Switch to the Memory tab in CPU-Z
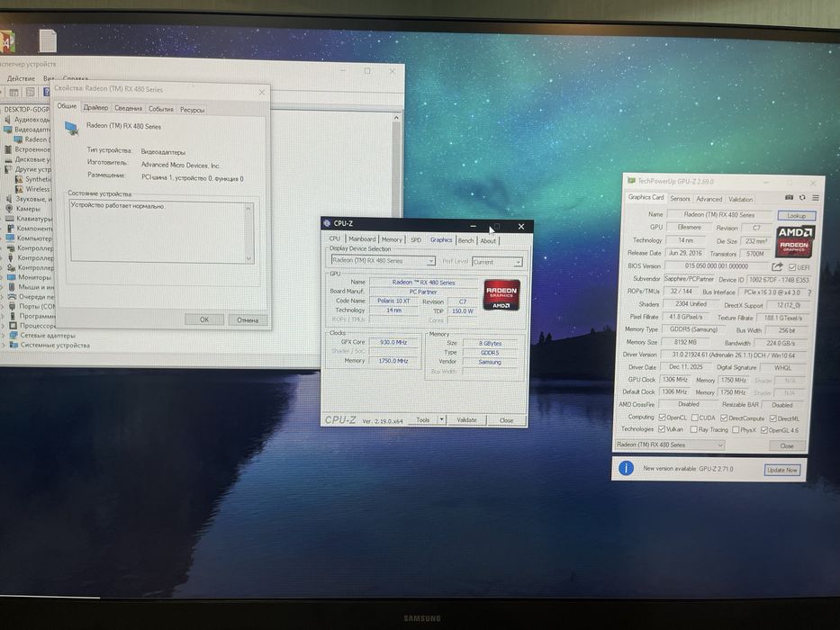Image resolution: width=840 pixels, height=630 pixels. (x=392, y=239)
